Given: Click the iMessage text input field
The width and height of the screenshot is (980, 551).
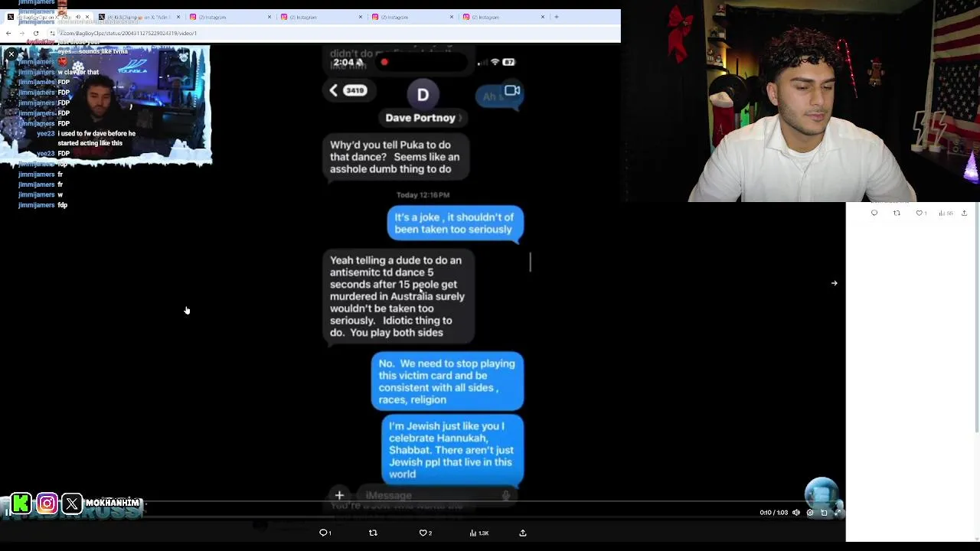Looking at the screenshot, I should (x=436, y=495).
